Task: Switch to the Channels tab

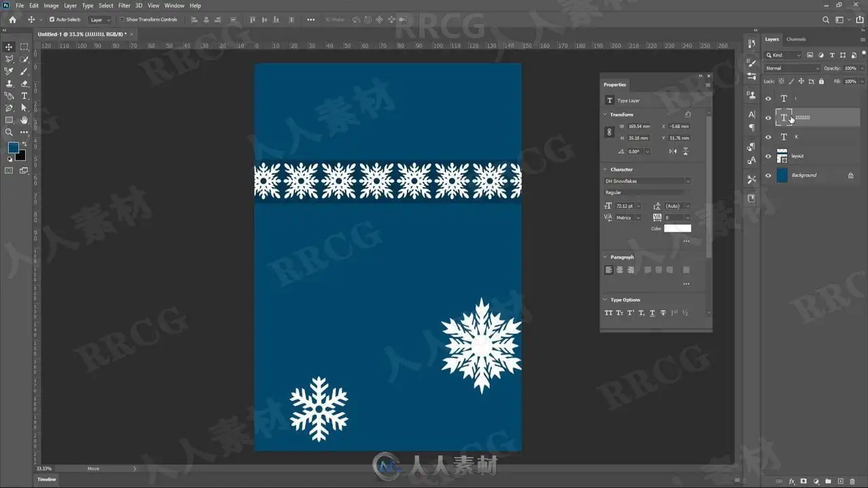Action: coord(796,39)
